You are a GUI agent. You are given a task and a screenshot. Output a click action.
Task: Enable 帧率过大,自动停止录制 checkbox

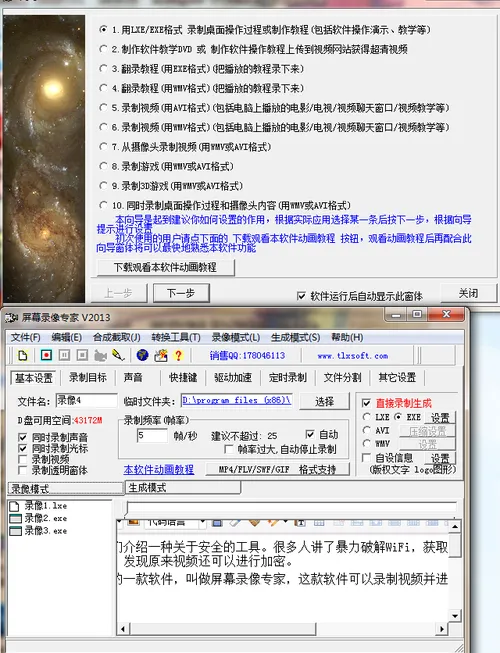[x=229, y=449]
